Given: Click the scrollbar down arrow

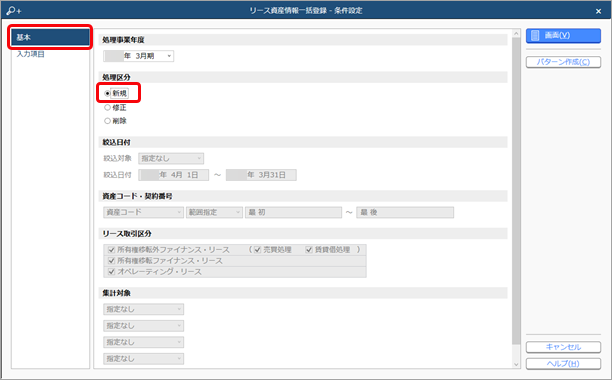Looking at the screenshot, I should pos(516,364).
